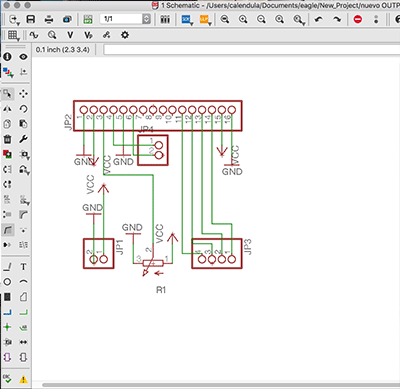This screenshot has width=400, height=389.
Task: Select the blue Bus drawing tool
Action: click(7, 312)
